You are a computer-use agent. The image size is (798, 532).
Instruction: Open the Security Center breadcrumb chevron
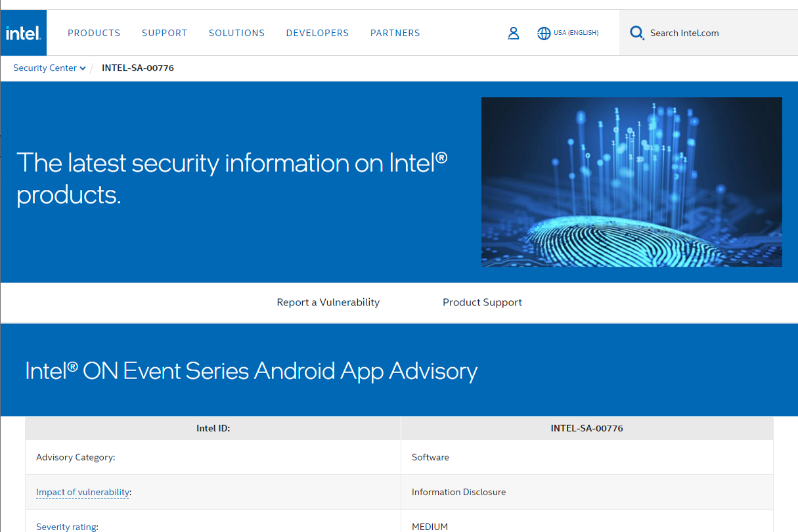pyautogui.click(x=83, y=68)
